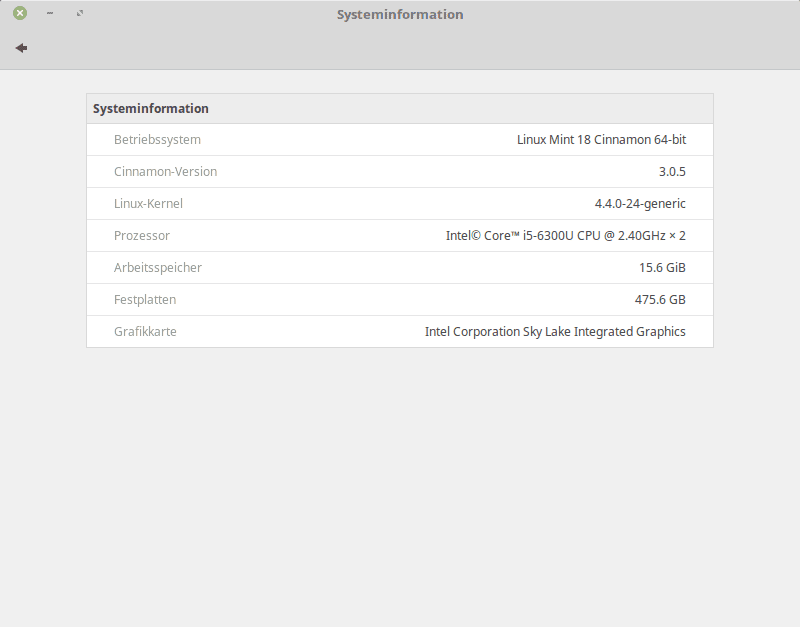Click the Intel Core i5-6300U CPU value

coord(566,236)
